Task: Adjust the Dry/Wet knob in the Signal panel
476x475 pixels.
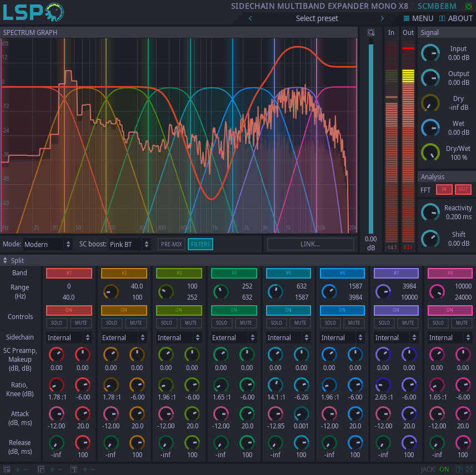Action: [x=430, y=153]
